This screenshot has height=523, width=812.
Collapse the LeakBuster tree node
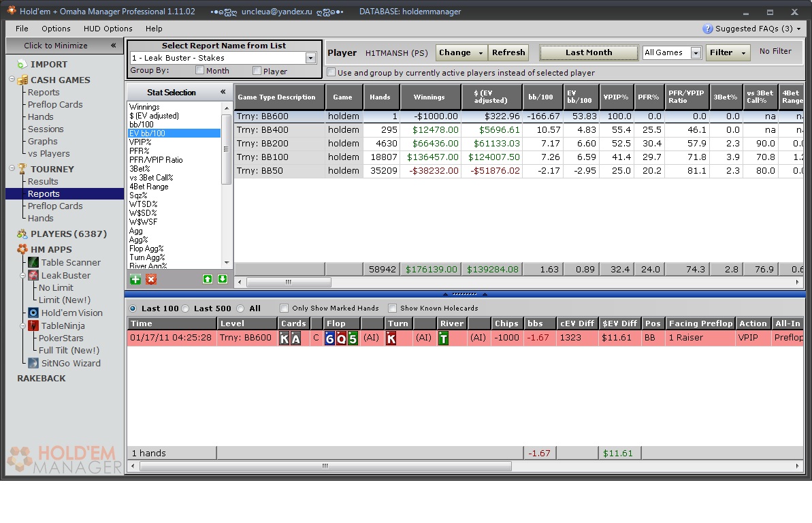point(22,275)
